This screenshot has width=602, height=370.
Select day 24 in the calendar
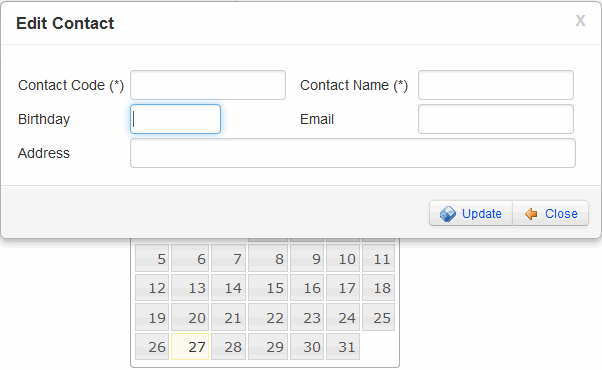pos(343,317)
